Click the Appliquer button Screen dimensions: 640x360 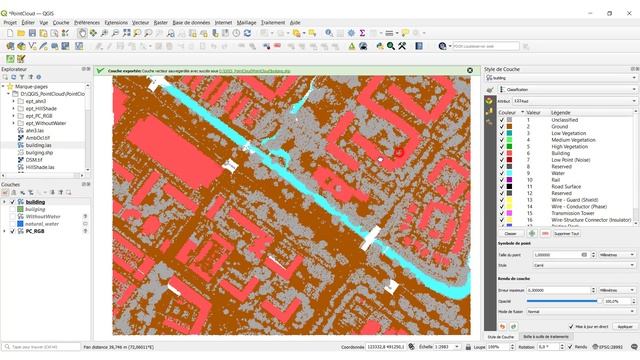[x=625, y=327]
